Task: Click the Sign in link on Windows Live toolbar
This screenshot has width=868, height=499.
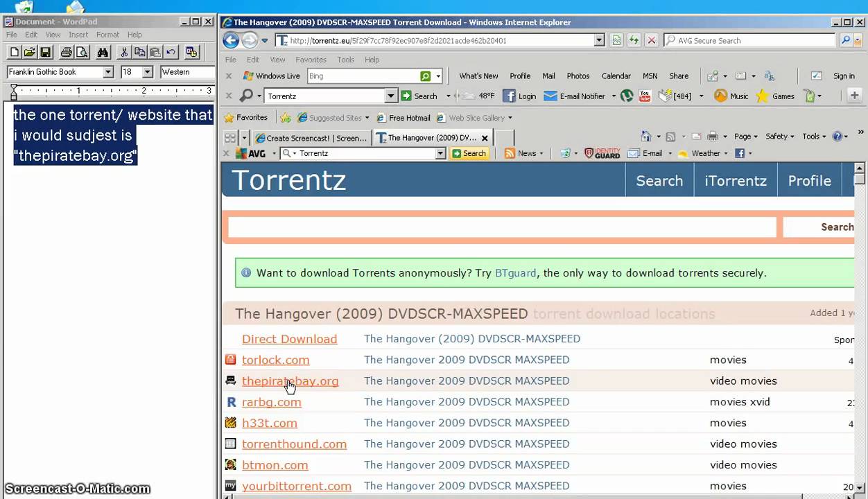Action: pyautogui.click(x=844, y=76)
